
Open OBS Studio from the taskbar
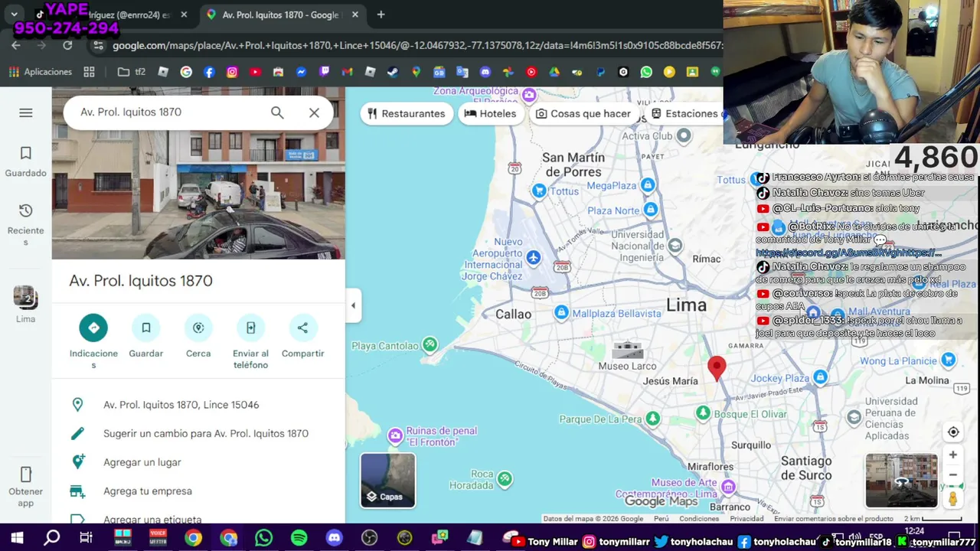click(370, 539)
